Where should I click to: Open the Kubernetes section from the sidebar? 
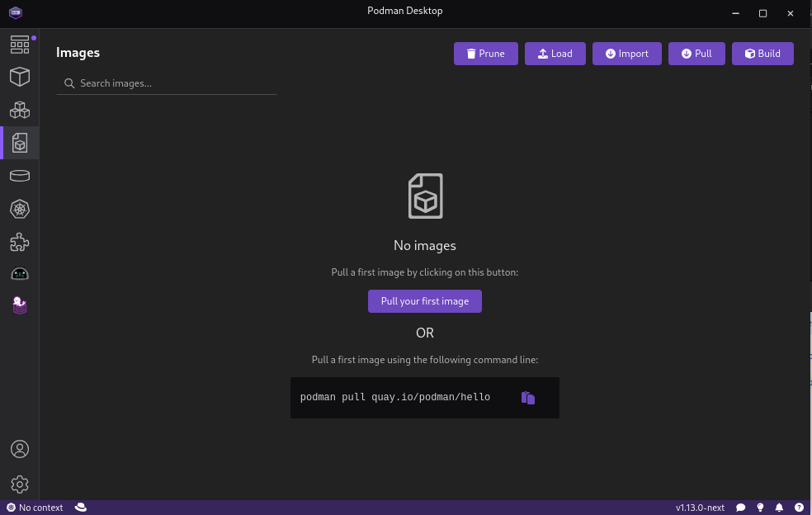[20, 209]
